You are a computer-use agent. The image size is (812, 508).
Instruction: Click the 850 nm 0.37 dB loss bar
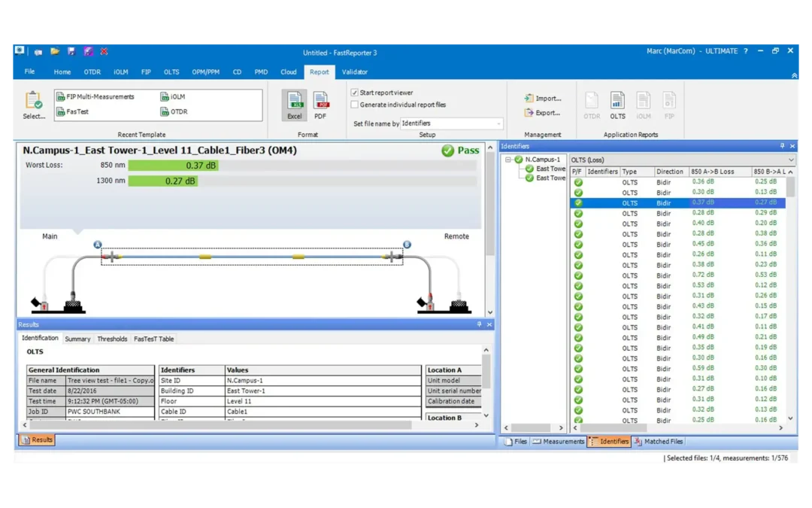[173, 166]
